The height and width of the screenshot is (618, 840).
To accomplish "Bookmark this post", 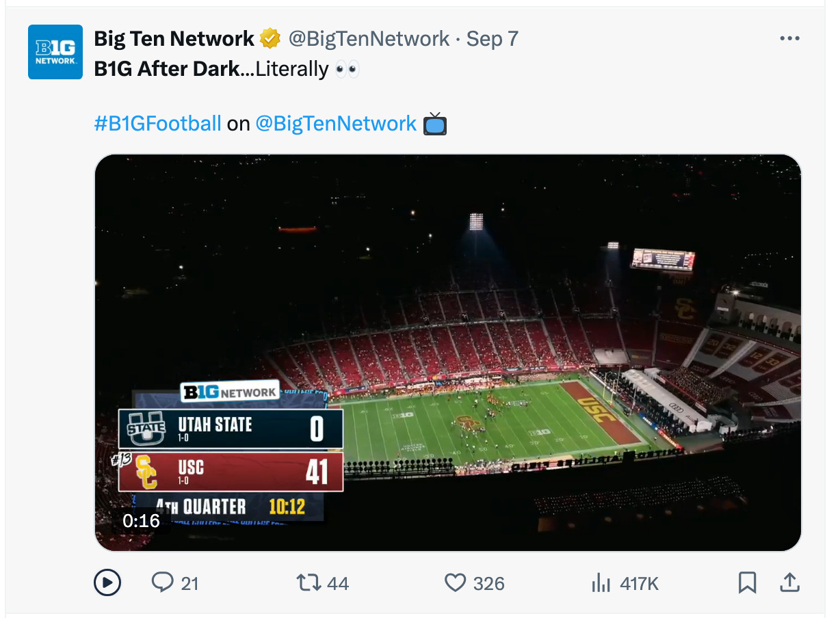I will 747,583.
